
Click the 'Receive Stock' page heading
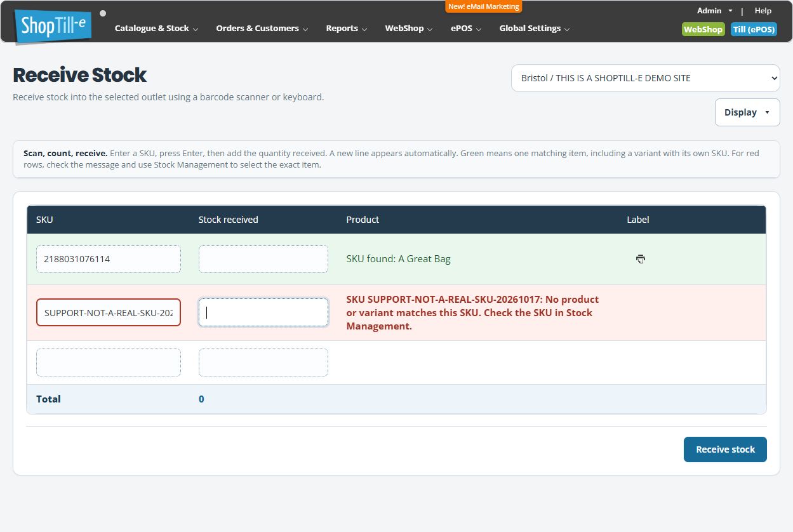(80, 75)
